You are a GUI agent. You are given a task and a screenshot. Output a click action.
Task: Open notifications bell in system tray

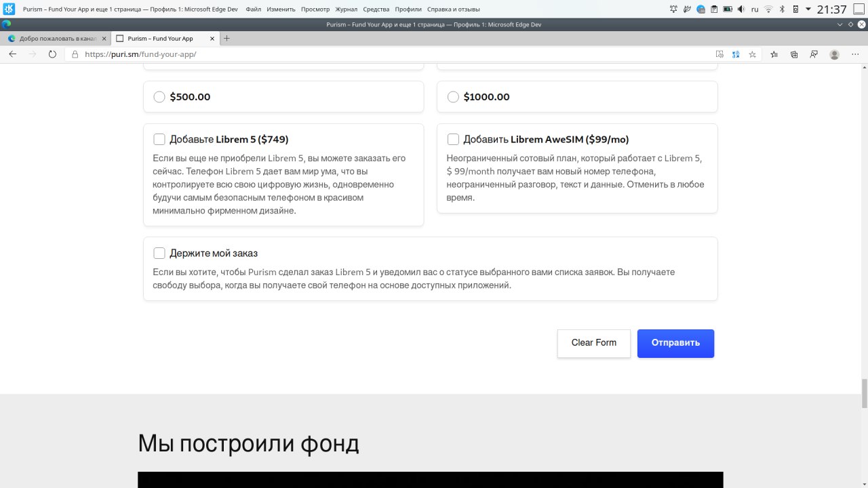(673, 9)
